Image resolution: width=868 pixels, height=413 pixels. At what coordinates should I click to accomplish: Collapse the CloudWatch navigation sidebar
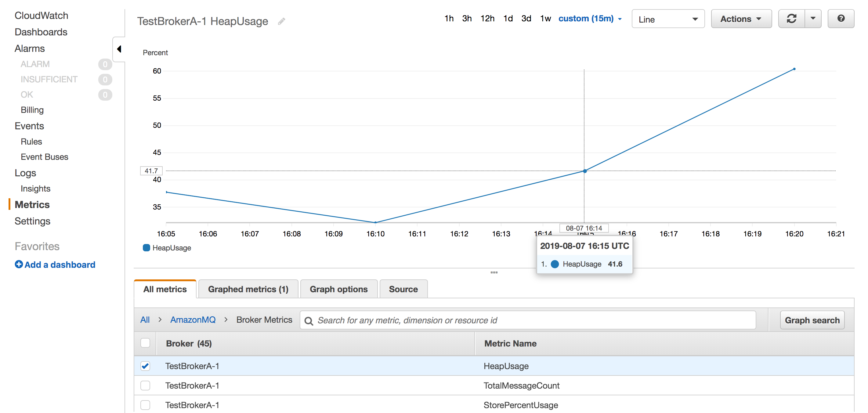tap(119, 49)
